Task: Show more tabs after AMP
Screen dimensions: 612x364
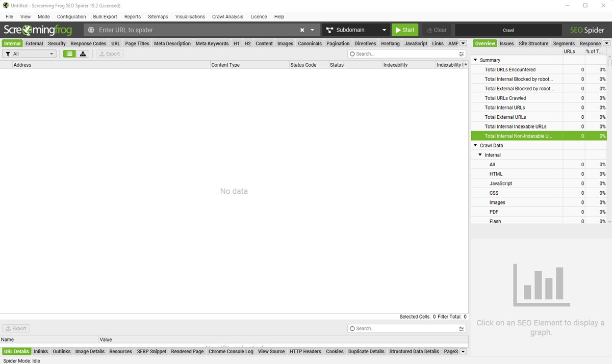Action: pyautogui.click(x=463, y=43)
